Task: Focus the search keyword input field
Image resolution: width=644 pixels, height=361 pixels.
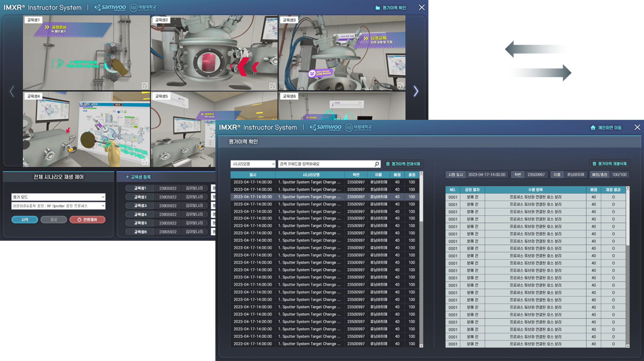Action: click(329, 164)
